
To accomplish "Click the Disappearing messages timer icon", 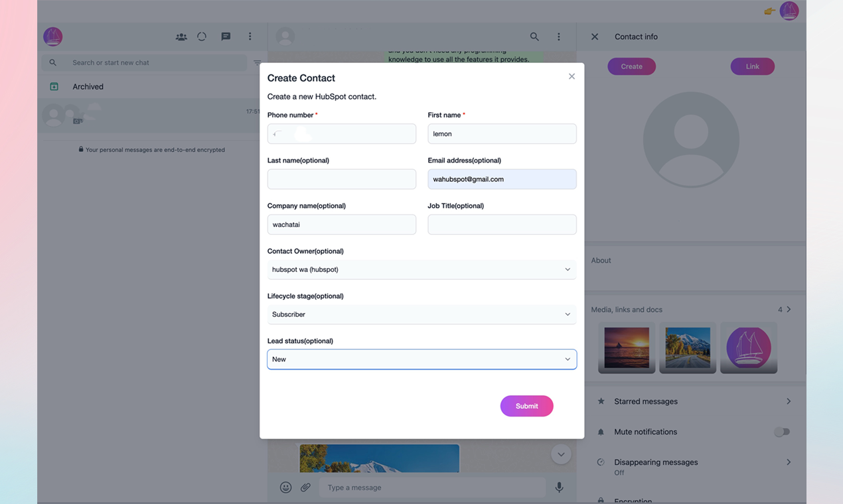I will (601, 462).
